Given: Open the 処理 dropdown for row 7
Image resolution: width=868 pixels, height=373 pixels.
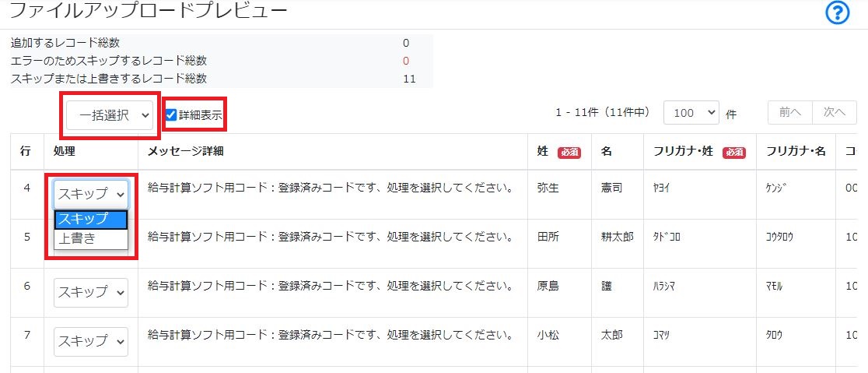Looking at the screenshot, I should 91,341.
